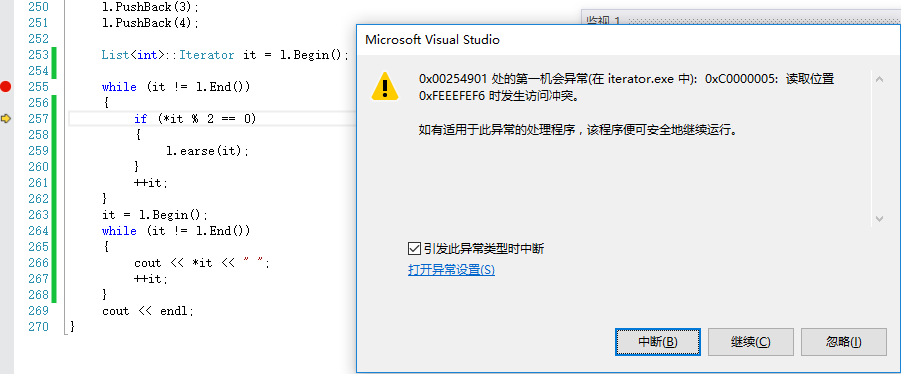Click the cout << endl statement

point(148,311)
